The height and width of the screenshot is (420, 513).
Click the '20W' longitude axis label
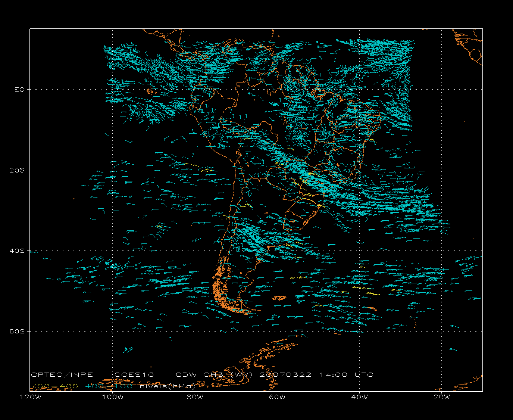point(442,397)
